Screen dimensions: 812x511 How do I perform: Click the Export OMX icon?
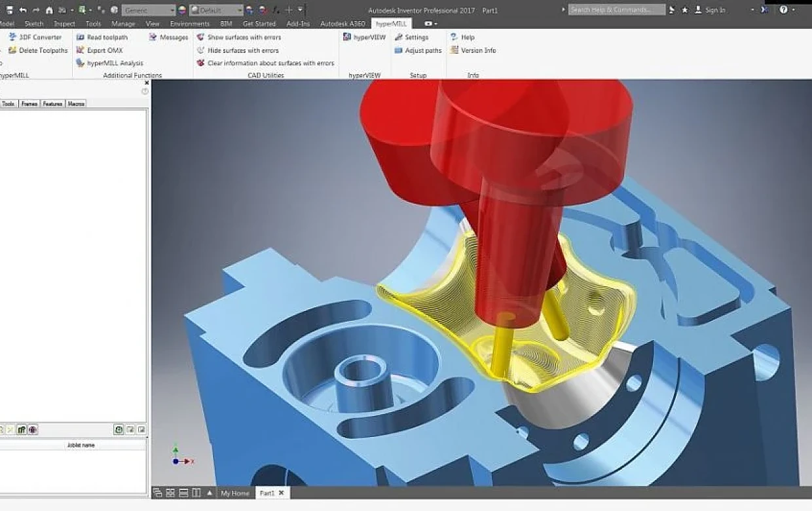81,50
